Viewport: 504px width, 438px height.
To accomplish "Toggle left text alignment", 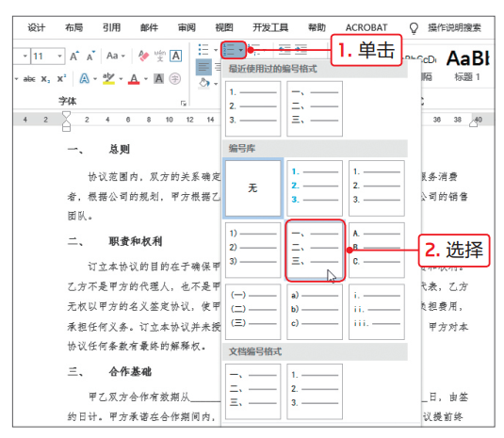I will pyautogui.click(x=203, y=67).
